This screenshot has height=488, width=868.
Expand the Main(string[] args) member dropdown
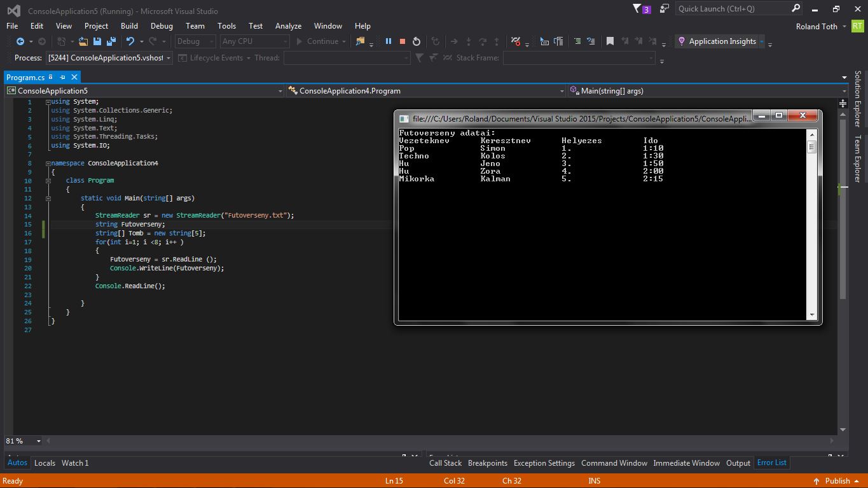[x=844, y=91]
